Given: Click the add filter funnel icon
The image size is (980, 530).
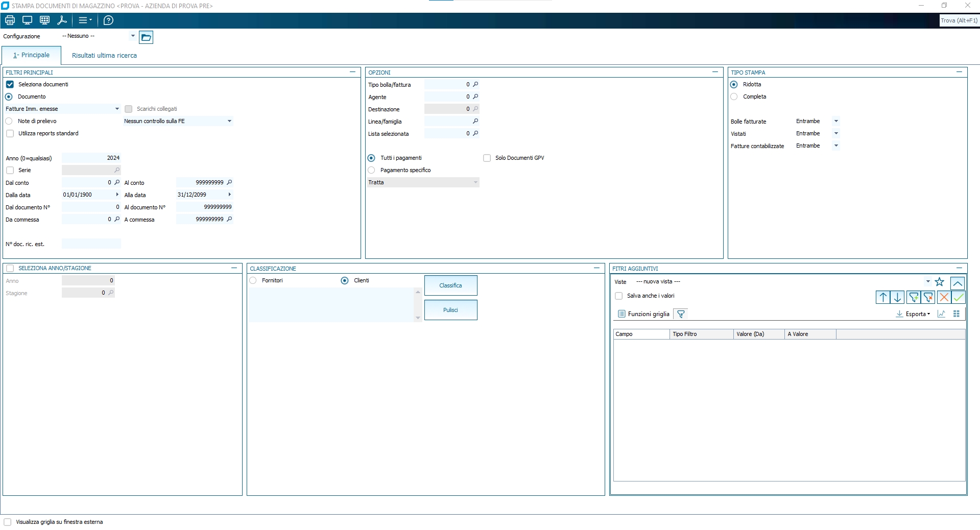Looking at the screenshot, I should (914, 298).
